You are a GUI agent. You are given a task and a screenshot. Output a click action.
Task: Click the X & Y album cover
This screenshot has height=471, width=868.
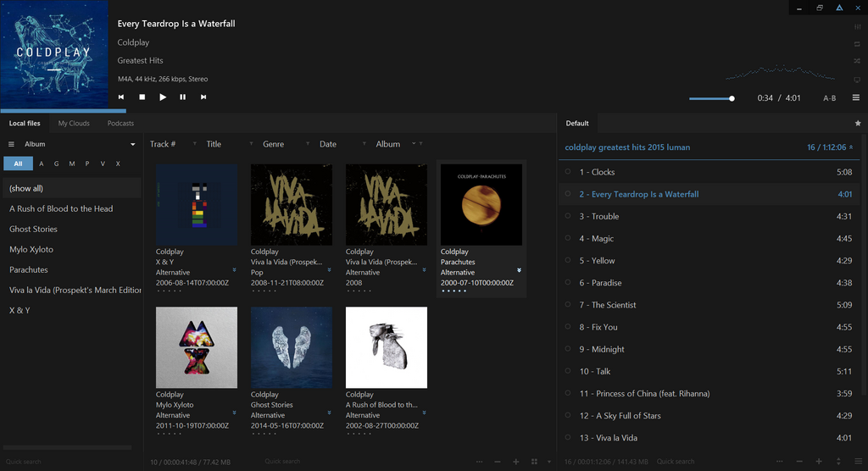point(197,205)
